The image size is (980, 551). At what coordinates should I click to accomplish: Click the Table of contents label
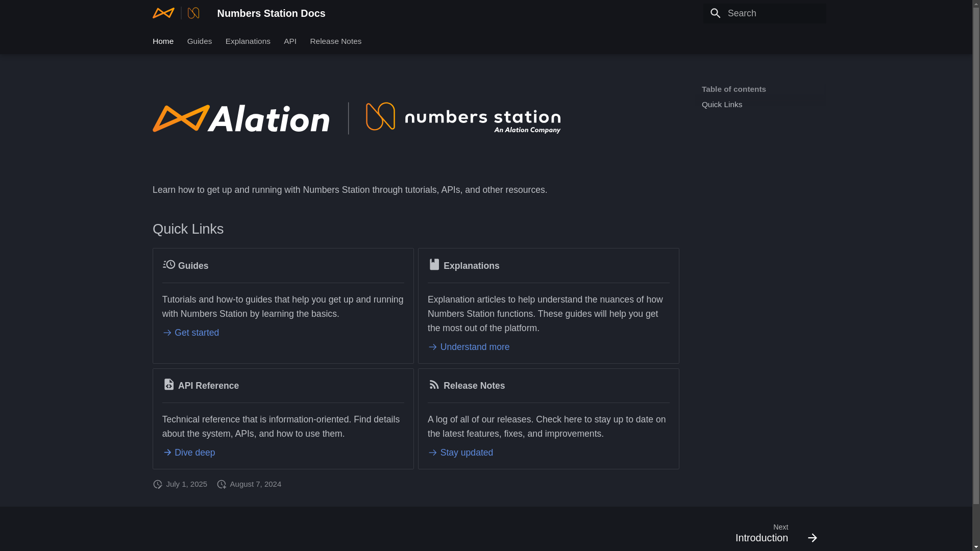[x=733, y=89]
